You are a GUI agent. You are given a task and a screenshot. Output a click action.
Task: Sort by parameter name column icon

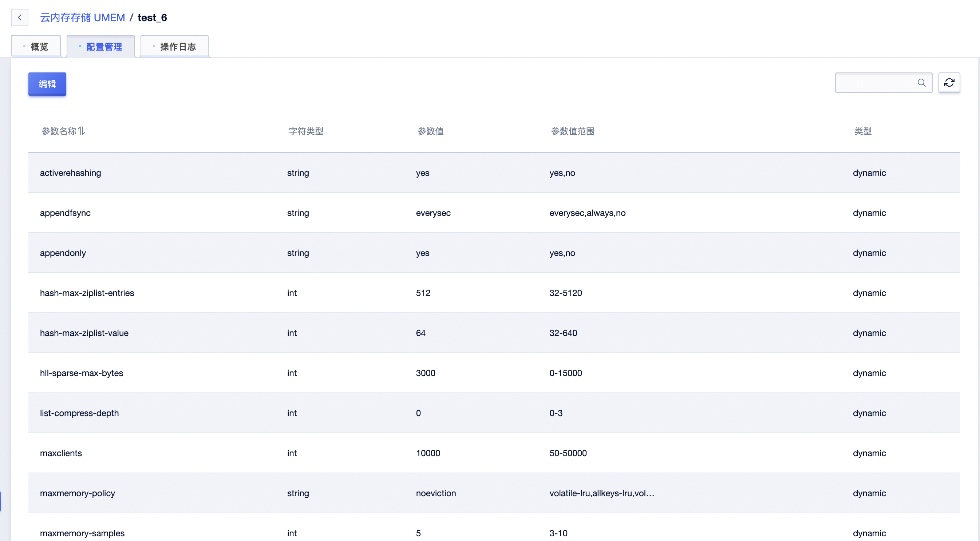[81, 131]
